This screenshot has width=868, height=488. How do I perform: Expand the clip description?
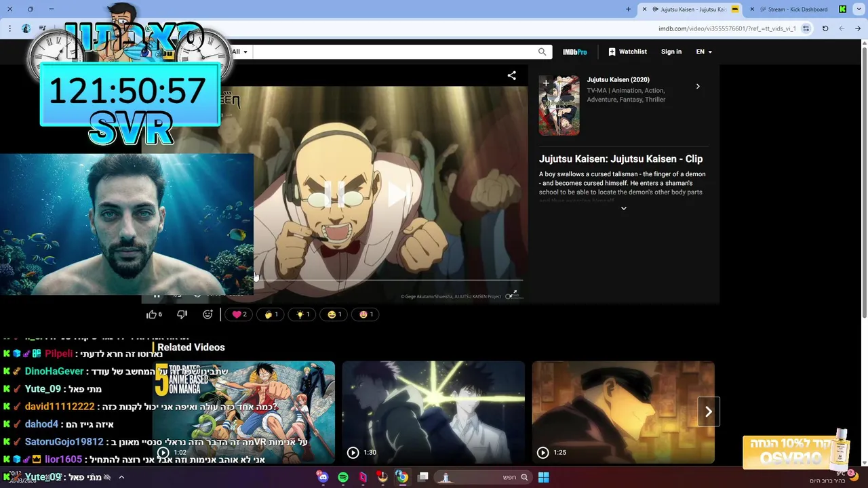[x=624, y=208]
